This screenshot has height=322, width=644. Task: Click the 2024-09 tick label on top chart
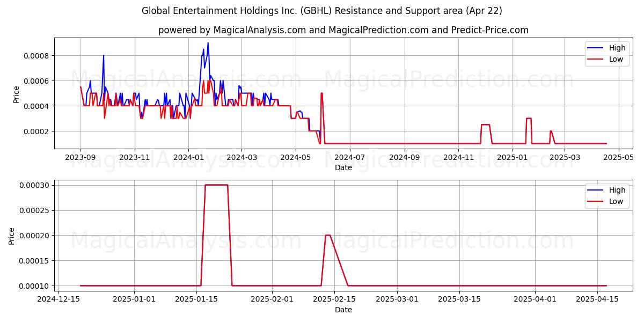click(x=404, y=157)
